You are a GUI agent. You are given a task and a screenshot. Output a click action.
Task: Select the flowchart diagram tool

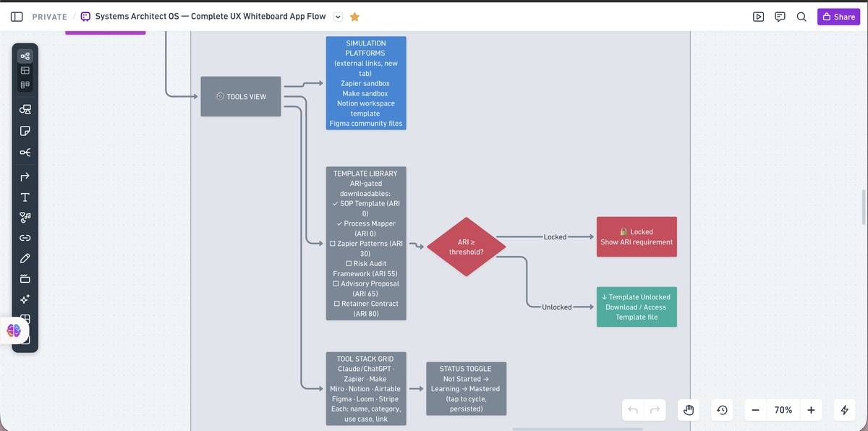coord(25,56)
